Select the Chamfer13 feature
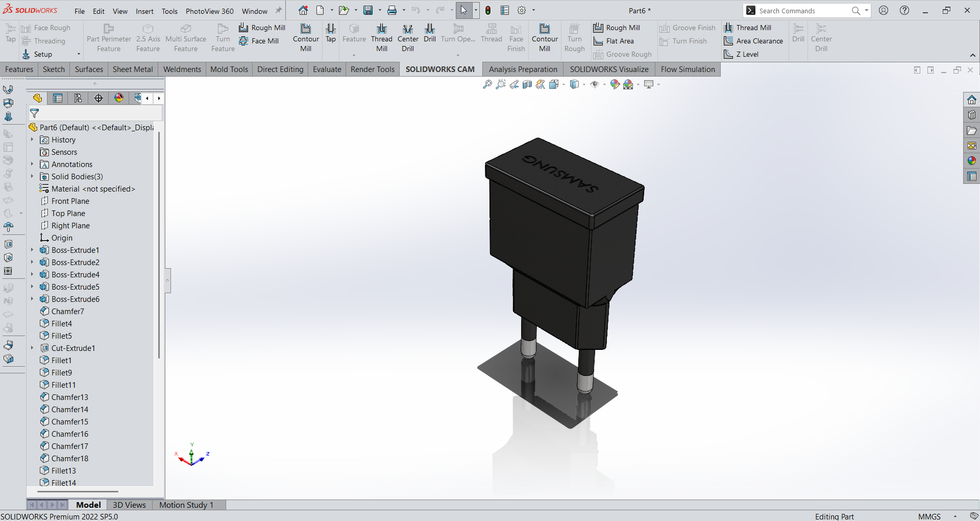Image resolution: width=980 pixels, height=521 pixels. 70,397
